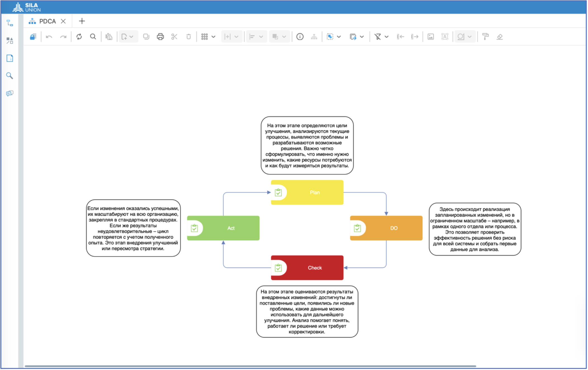The image size is (588, 370).
Task: Open the alignment options dropdown
Action: point(261,37)
